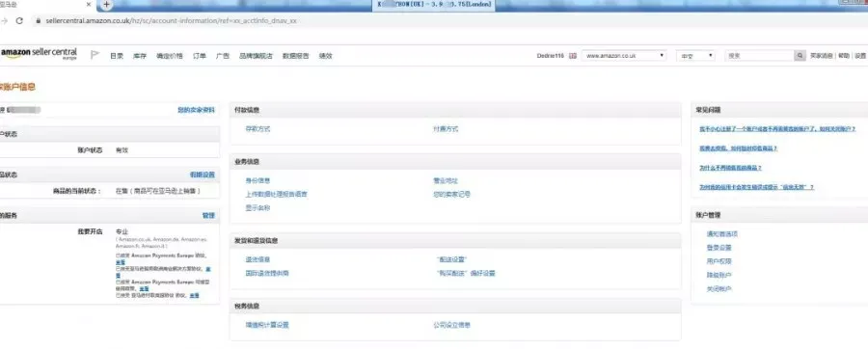Click the 管理 link in services section
This screenshot has width=868, height=349.
coord(208,216)
